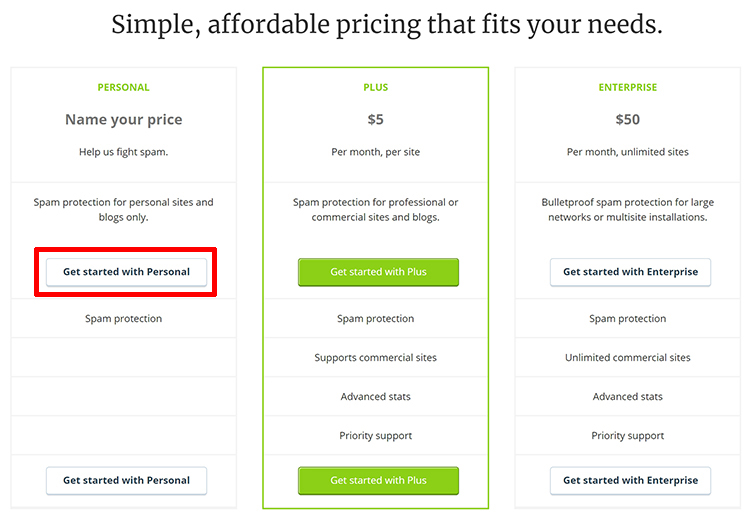Image resolution: width=750 pixels, height=521 pixels.
Task: Click Per month, unlimited sites text
Action: [x=628, y=152]
